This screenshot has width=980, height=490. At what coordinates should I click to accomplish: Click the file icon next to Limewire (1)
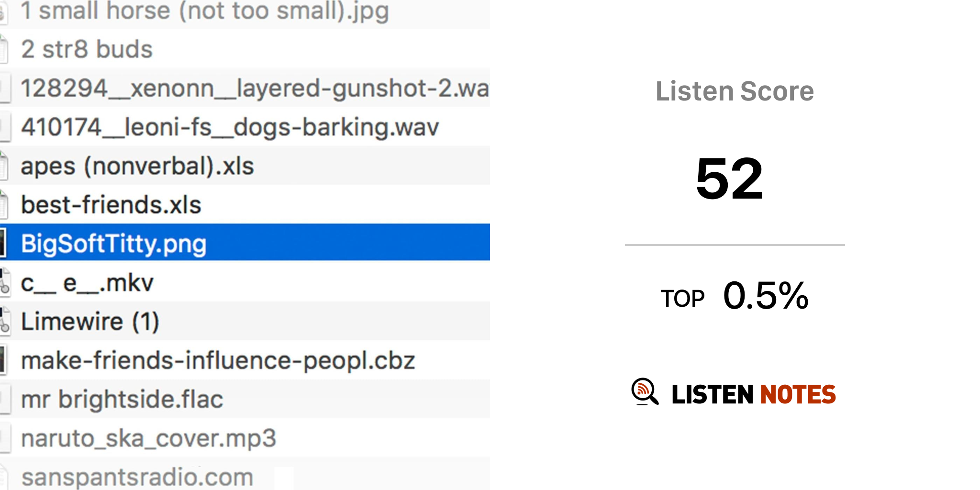click(x=4, y=321)
